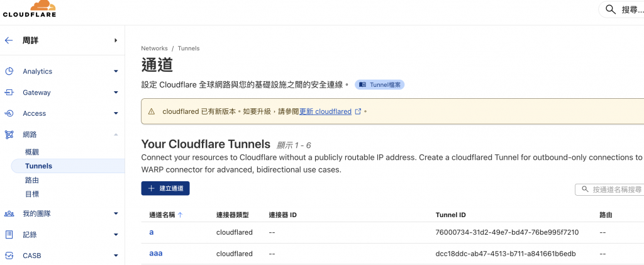
Task: Open the 路由 sub-item
Action: (x=32, y=180)
